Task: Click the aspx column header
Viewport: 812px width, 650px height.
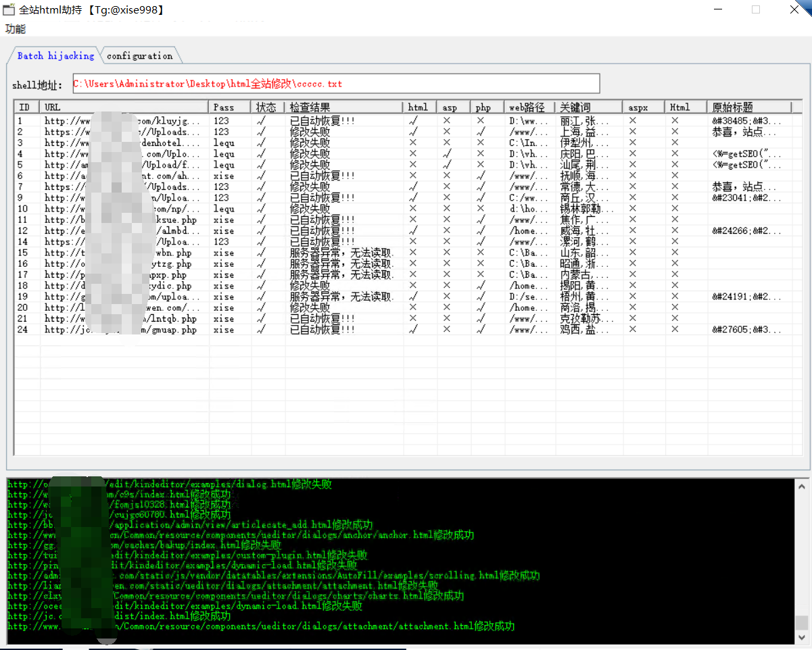Action: pos(643,107)
